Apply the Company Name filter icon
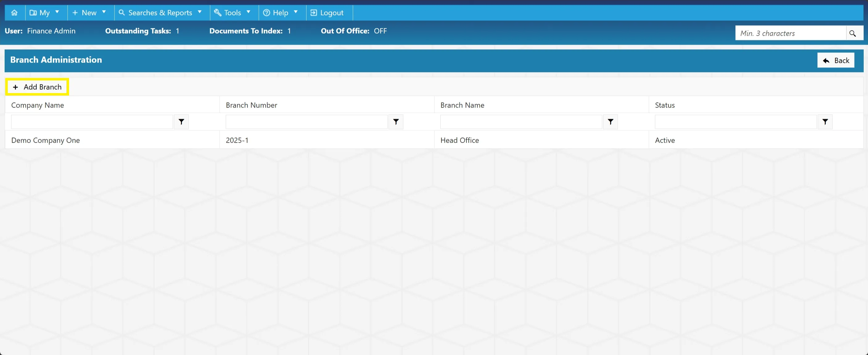 181,122
